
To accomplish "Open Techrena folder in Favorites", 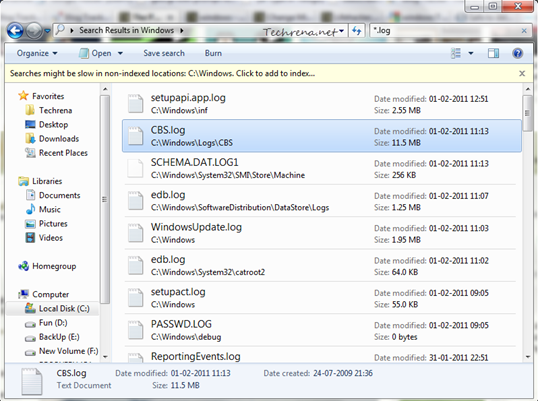I will coord(48,110).
